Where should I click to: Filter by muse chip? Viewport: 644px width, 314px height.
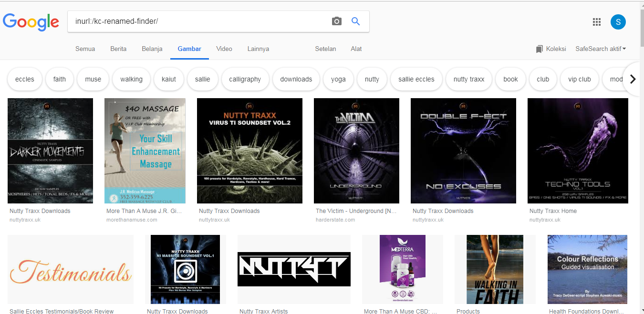coord(93,79)
